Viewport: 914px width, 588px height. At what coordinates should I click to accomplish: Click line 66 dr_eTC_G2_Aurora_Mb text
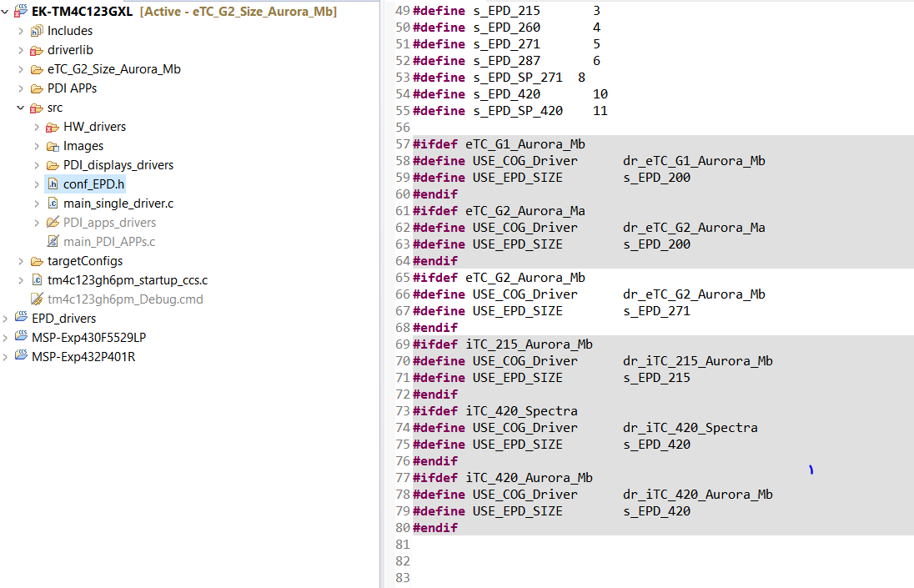(x=694, y=294)
